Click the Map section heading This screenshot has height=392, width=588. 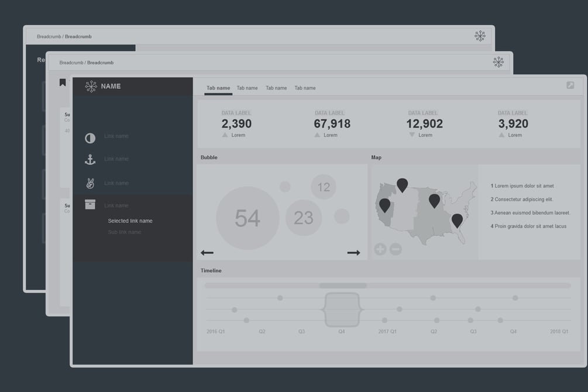376,157
